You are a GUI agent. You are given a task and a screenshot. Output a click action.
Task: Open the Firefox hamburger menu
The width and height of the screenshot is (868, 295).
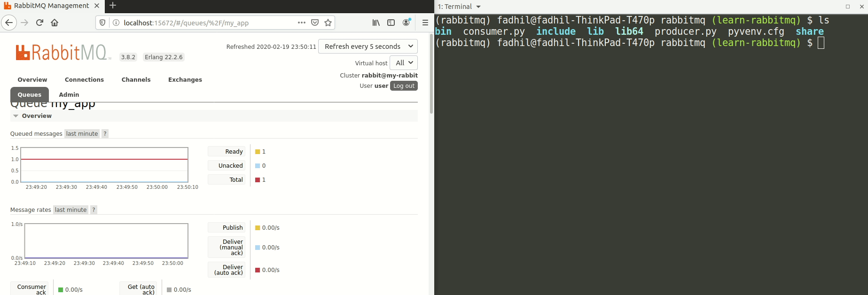pos(425,23)
